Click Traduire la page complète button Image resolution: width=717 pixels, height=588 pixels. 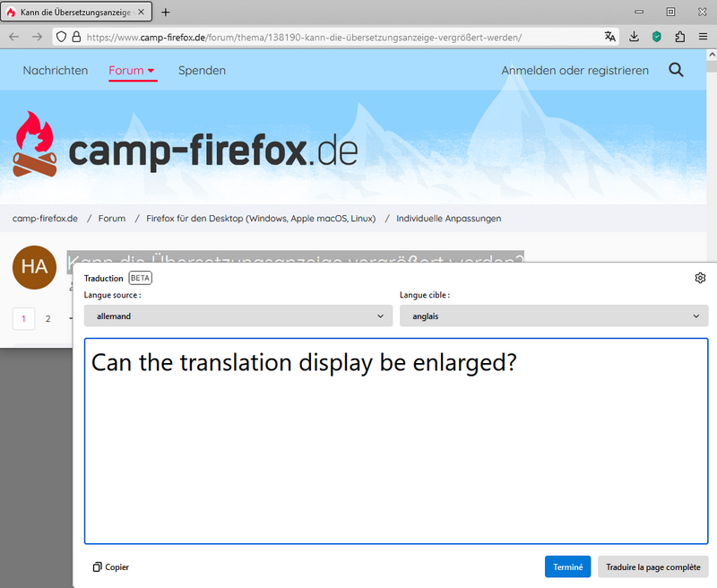pos(652,566)
